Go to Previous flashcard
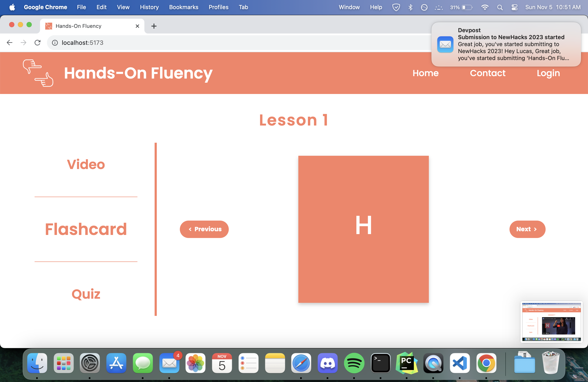The image size is (588, 382). 204,229
